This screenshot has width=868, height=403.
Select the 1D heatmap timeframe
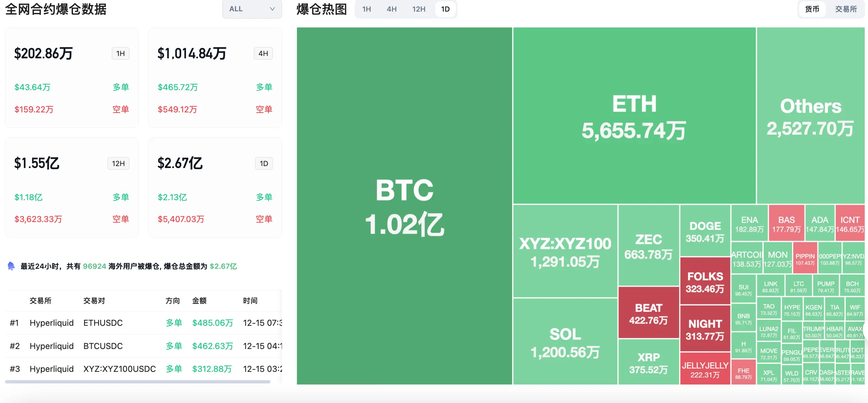[445, 9]
